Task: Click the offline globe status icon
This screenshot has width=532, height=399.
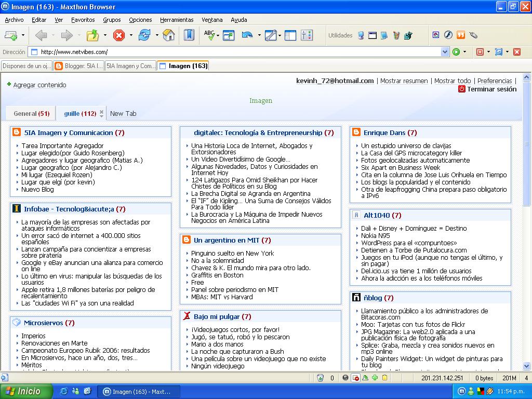Action: [x=345, y=378]
